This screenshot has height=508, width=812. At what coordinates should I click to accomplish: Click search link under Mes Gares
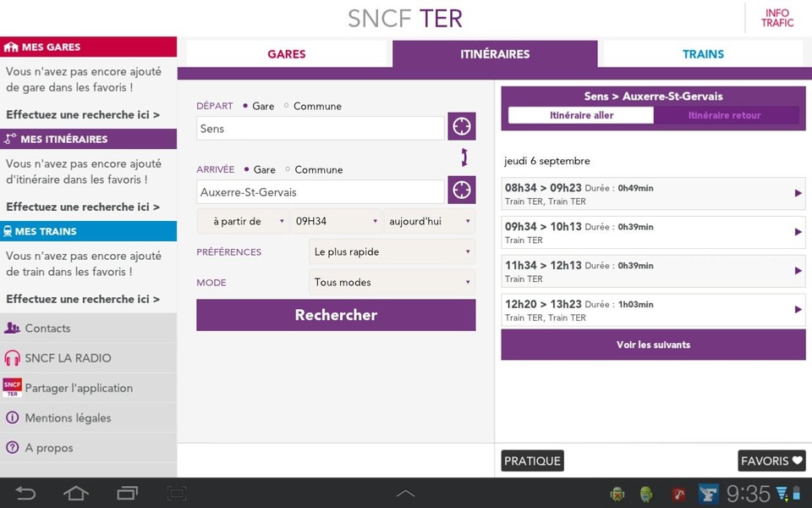pos(83,114)
